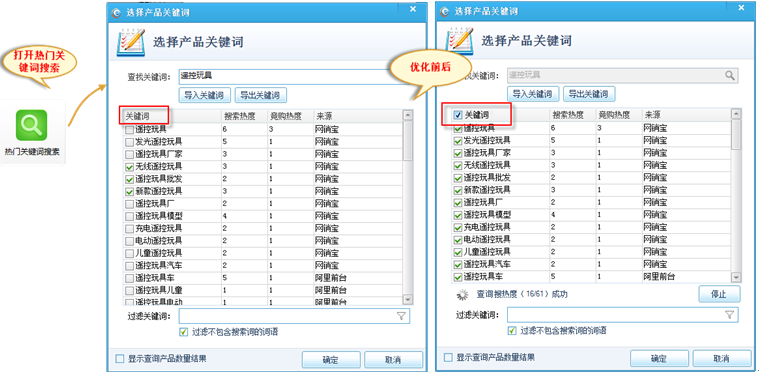
Task: Toggle the select-all 关键词 header checkbox in right window
Action: pos(457,115)
